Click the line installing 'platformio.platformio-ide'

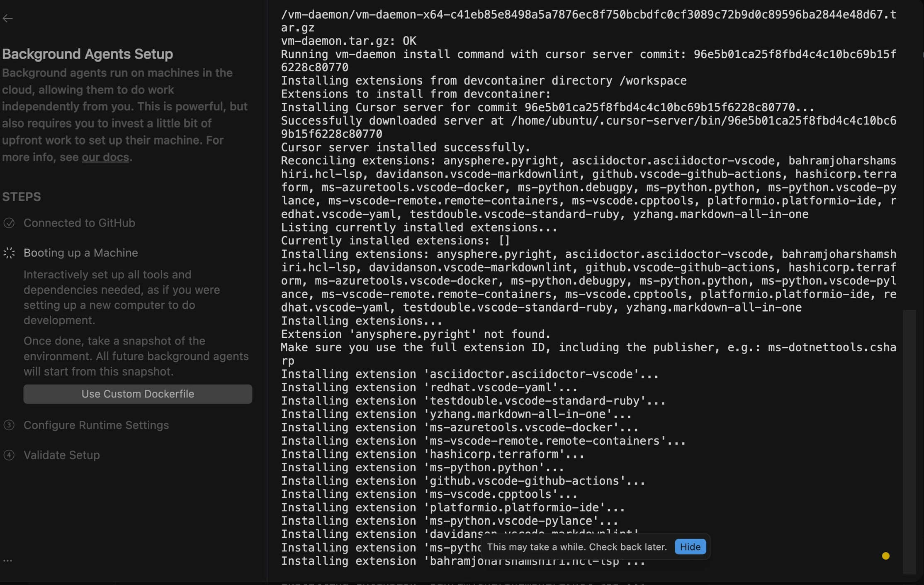click(453, 507)
